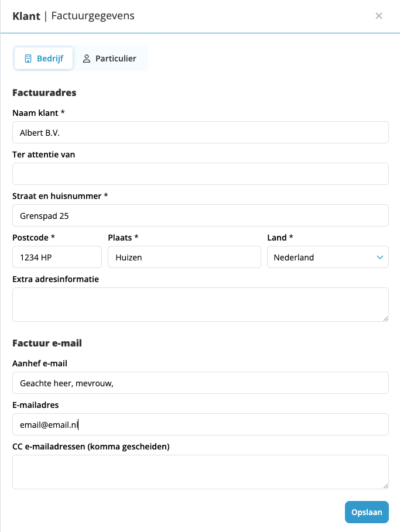Close the Factuurgegevens dialog with X icon
Viewport: 400px width, 532px height.
point(378,16)
